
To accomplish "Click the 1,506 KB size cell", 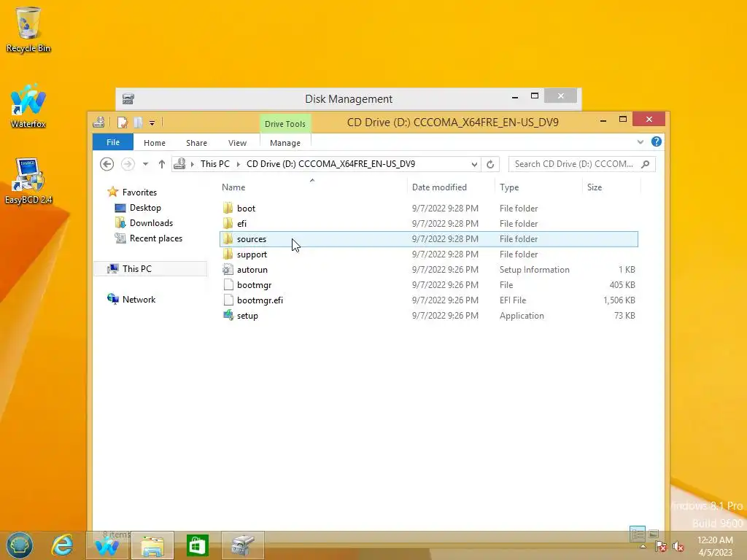I will tap(619, 300).
